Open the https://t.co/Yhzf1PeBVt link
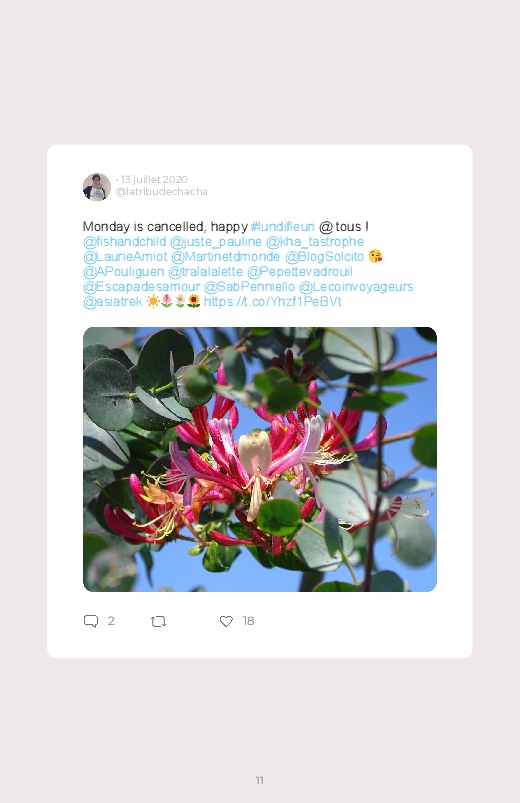The height and width of the screenshot is (803, 520). [x=273, y=302]
